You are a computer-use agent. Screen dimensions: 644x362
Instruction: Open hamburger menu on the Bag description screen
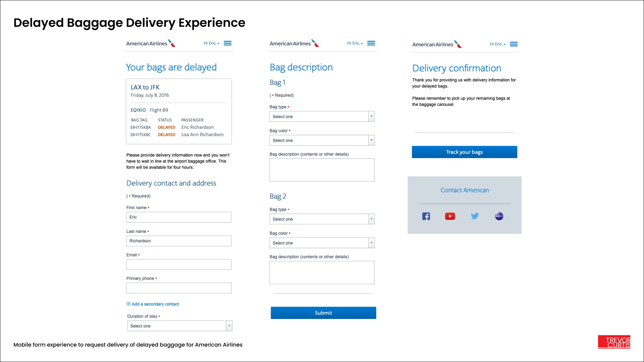(x=371, y=43)
